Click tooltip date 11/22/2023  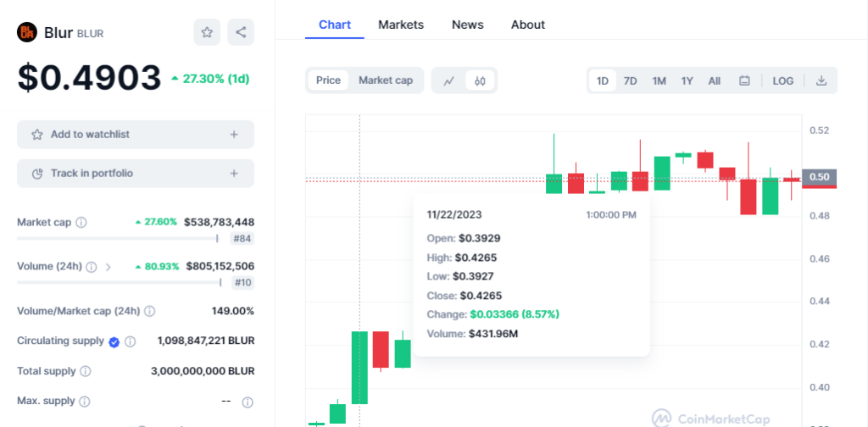click(454, 214)
